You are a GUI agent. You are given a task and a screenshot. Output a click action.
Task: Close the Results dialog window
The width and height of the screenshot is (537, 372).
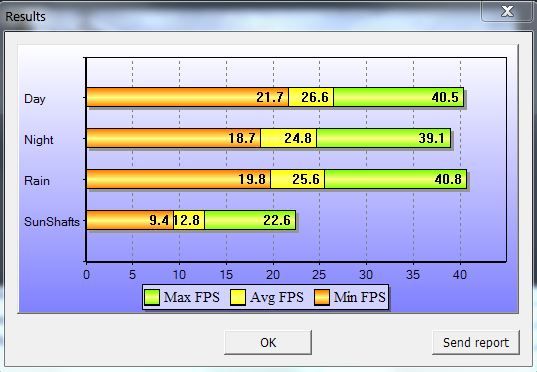507,11
